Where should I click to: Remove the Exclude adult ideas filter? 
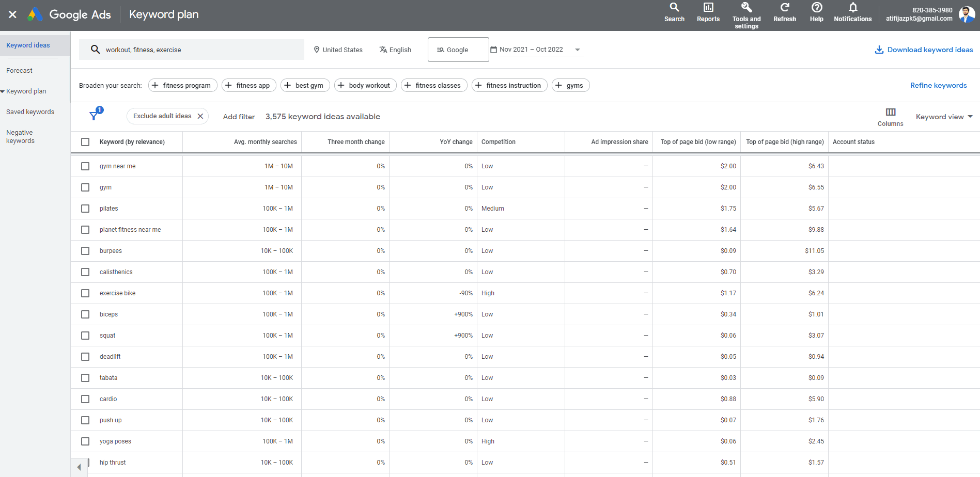point(201,116)
